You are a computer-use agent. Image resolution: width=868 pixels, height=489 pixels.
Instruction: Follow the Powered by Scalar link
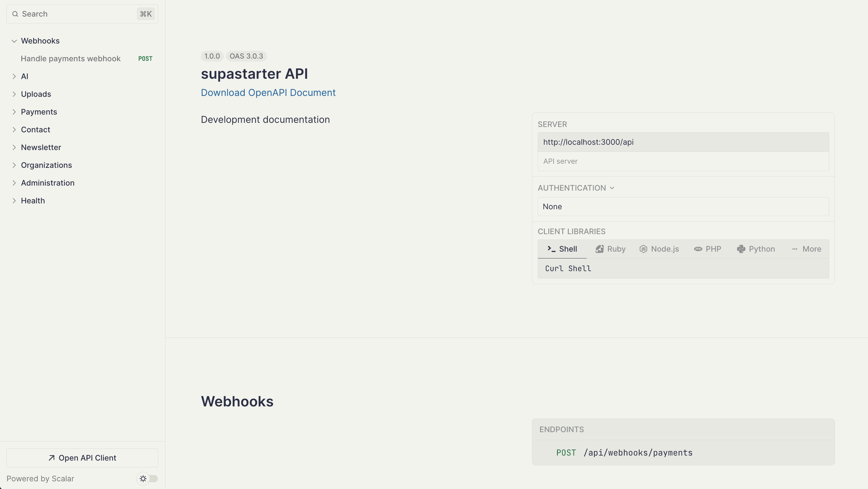pyautogui.click(x=40, y=479)
